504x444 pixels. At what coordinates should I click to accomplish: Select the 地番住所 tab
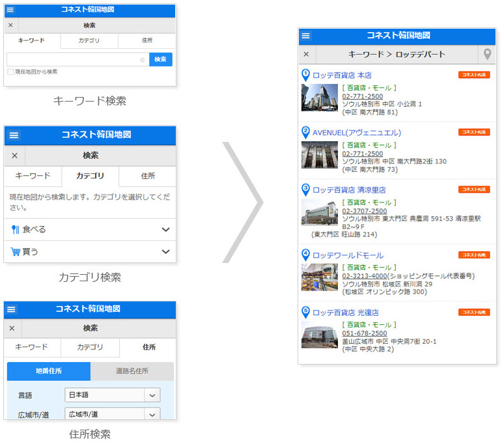(x=49, y=371)
